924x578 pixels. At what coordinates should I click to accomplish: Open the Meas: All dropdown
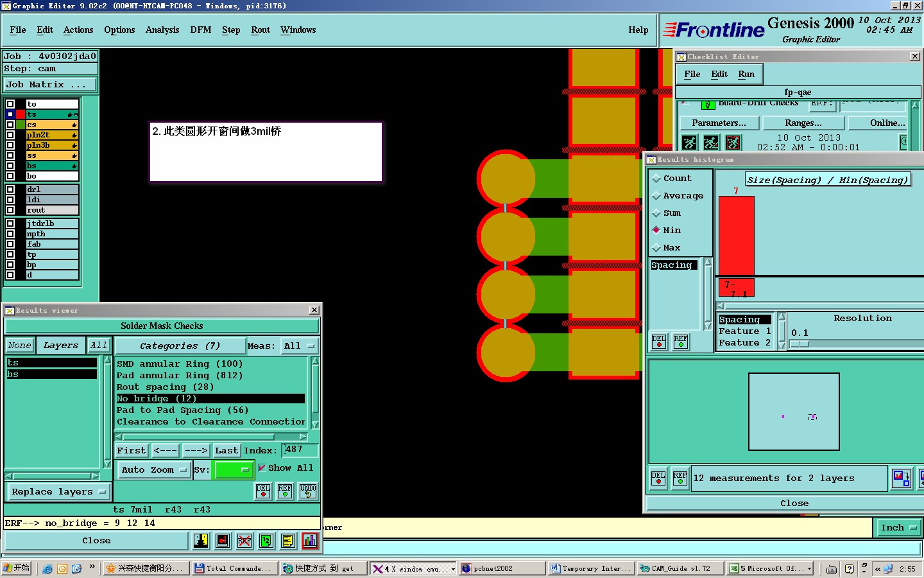coord(299,346)
